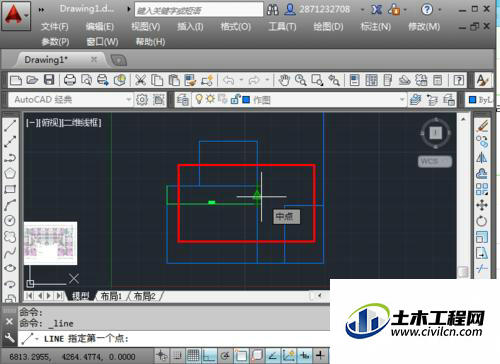Click the Undo arrow icon
The height and width of the screenshot is (364, 500).
coord(228,80)
